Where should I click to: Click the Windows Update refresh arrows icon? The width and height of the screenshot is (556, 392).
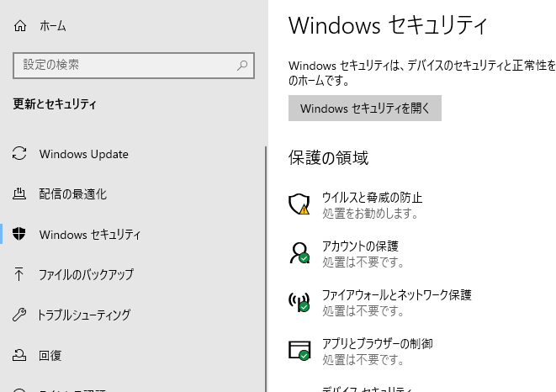coord(20,154)
